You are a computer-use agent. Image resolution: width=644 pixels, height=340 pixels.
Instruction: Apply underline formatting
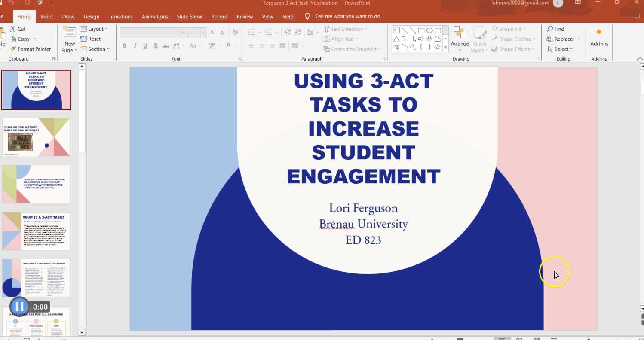coord(145,46)
